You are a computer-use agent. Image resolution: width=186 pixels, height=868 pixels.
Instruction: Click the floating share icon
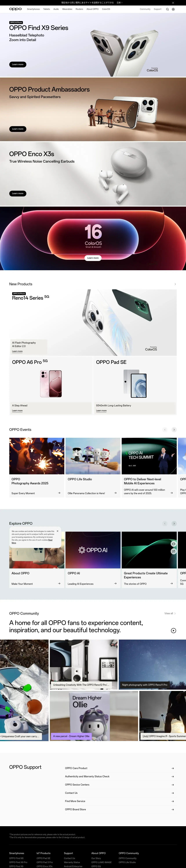(174, 551)
